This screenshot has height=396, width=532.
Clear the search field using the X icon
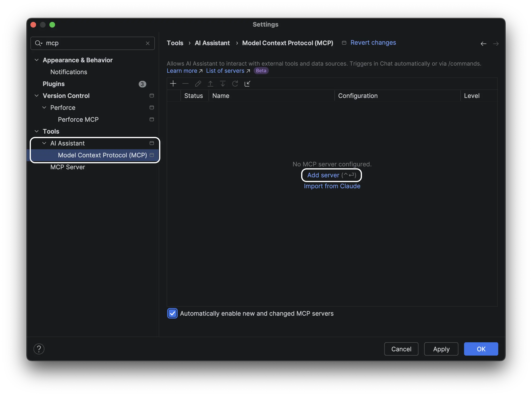point(147,43)
